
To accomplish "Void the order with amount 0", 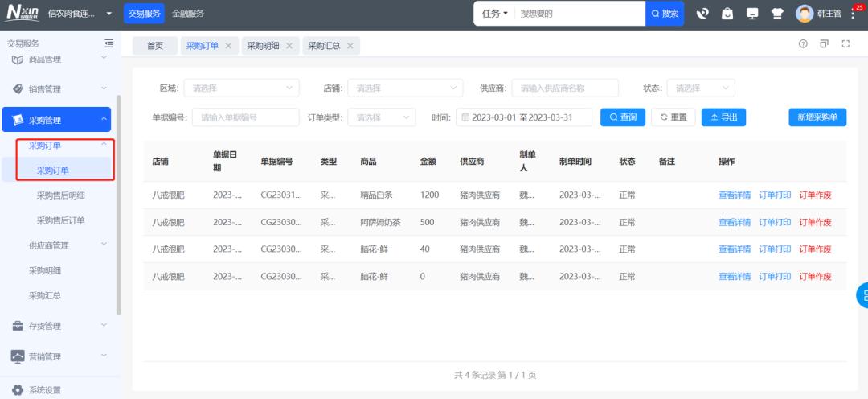I will coord(815,277).
